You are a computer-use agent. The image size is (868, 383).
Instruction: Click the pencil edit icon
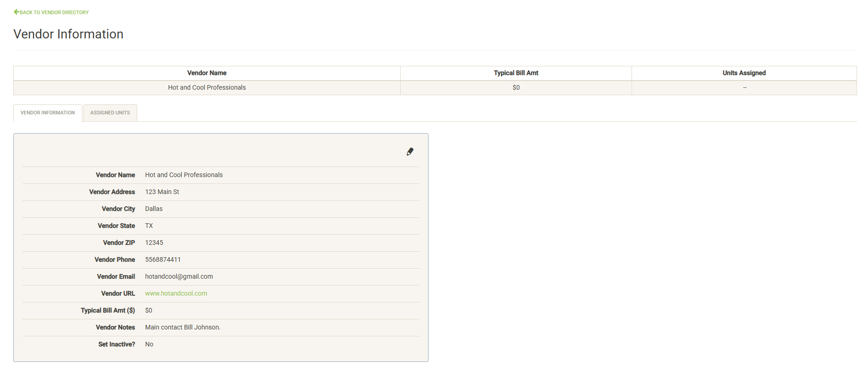click(x=410, y=152)
